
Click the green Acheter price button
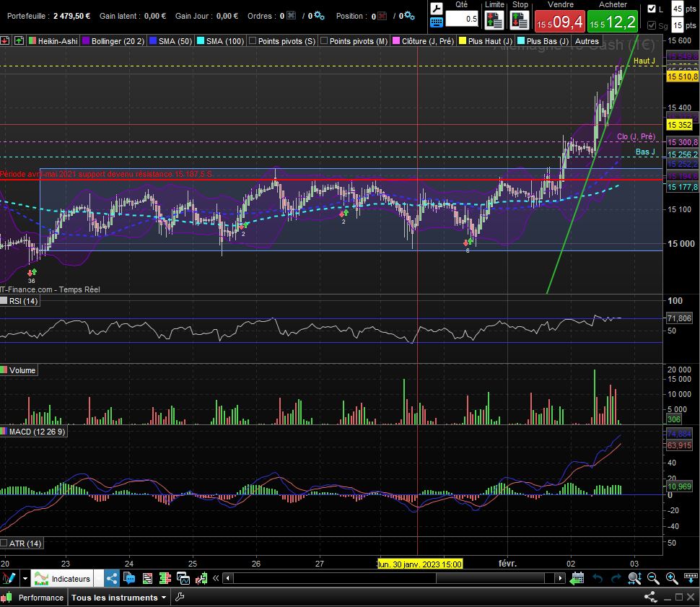point(613,21)
